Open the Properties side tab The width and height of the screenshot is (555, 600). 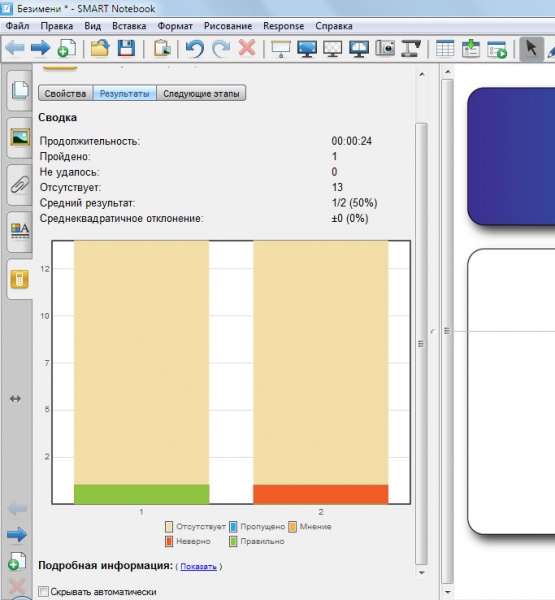(20, 231)
